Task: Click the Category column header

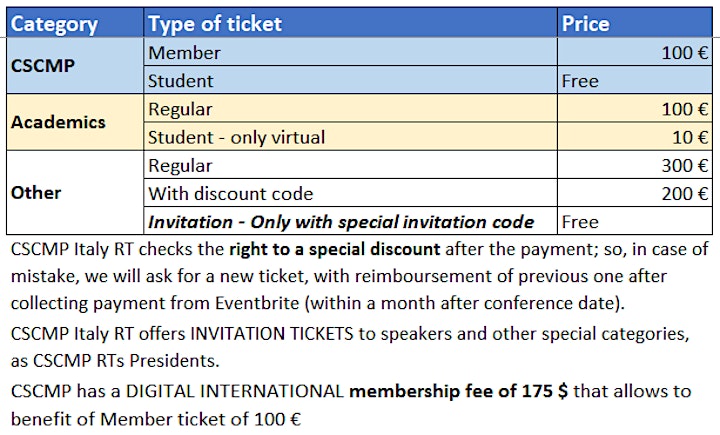Action: point(75,23)
